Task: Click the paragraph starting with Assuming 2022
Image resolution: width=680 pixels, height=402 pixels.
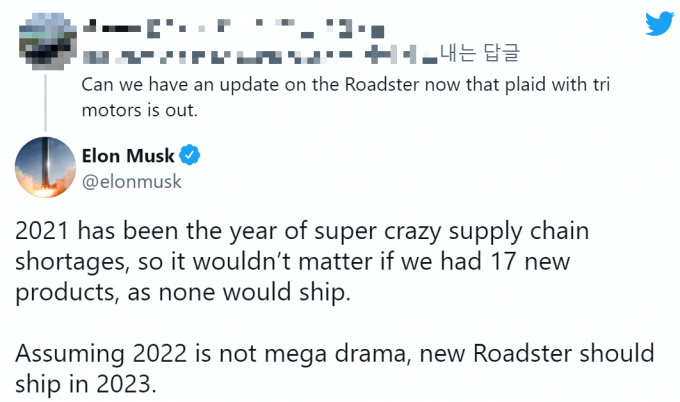Action: click(336, 368)
